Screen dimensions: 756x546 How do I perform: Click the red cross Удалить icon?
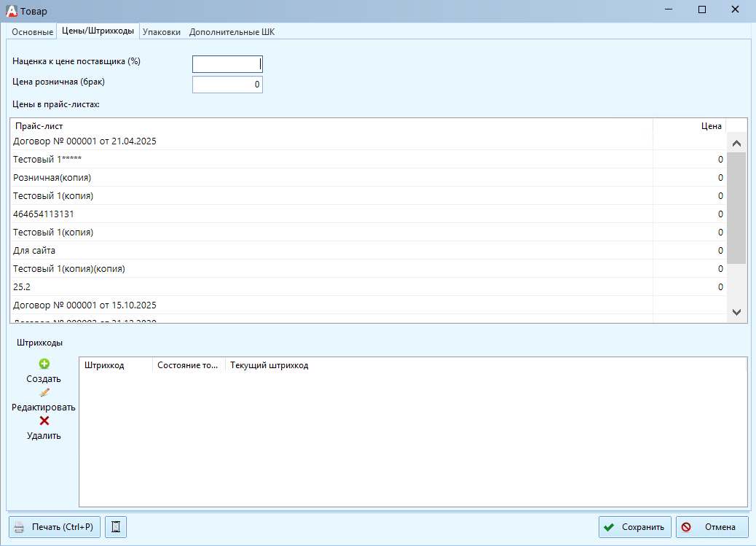click(x=44, y=421)
